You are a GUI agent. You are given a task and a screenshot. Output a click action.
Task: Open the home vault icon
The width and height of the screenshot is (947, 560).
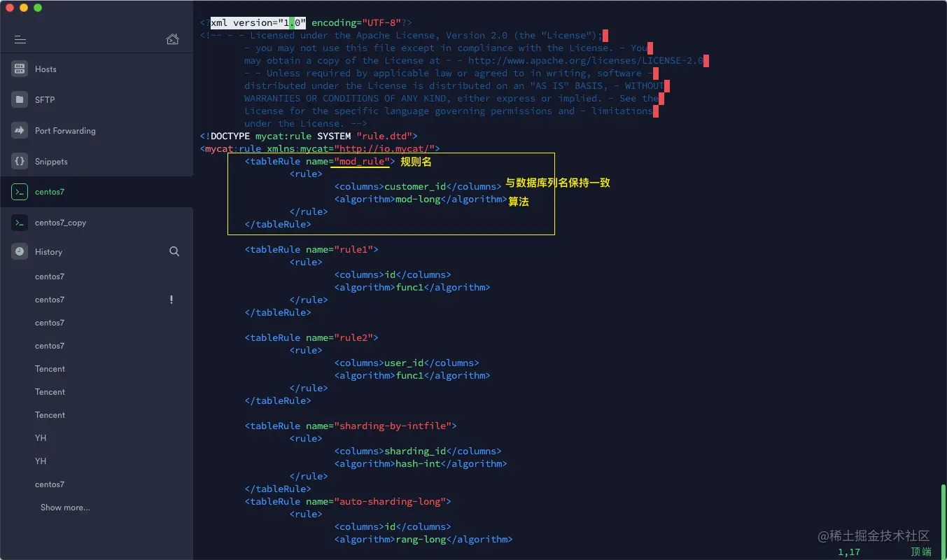point(172,39)
